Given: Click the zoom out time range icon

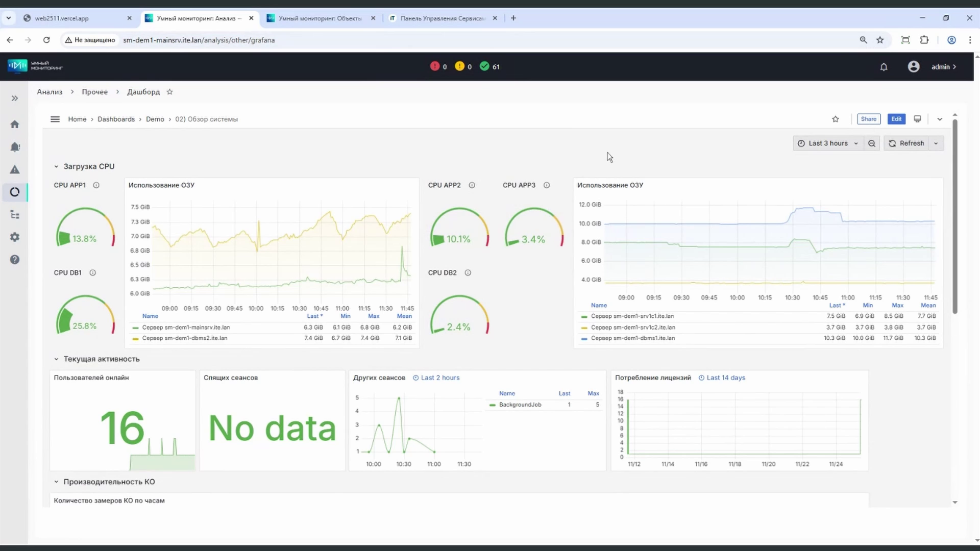Looking at the screenshot, I should tap(872, 143).
